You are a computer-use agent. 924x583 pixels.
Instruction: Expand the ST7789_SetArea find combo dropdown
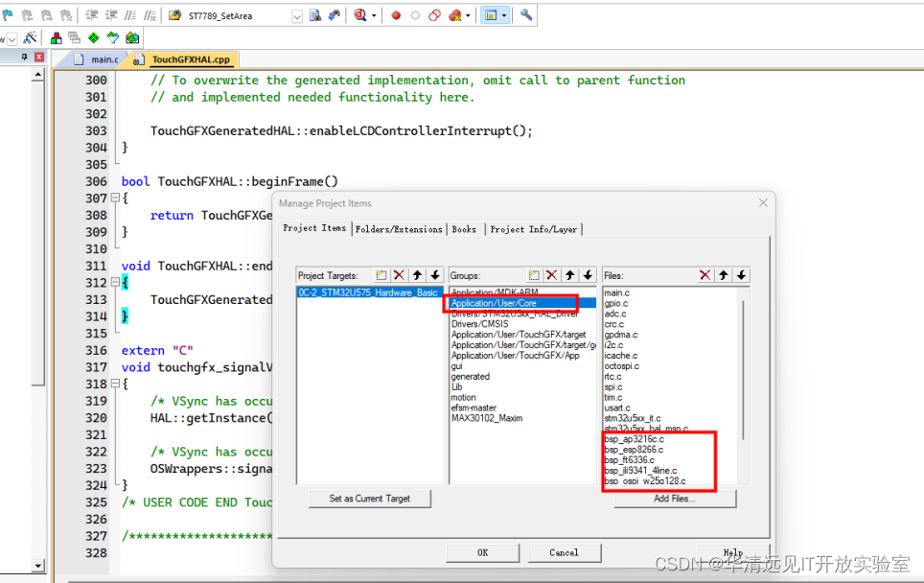297,16
